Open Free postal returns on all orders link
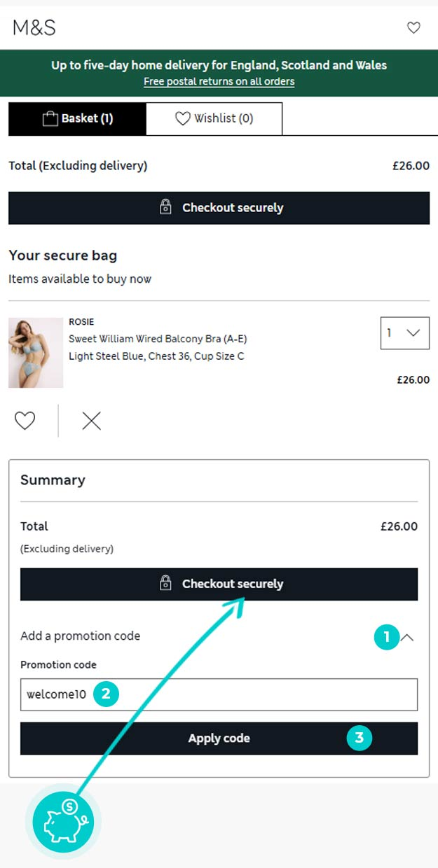Image resolution: width=438 pixels, height=868 pixels. [219, 82]
